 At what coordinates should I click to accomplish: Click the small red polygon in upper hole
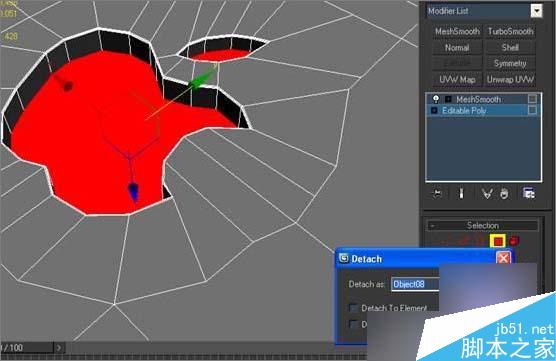[222, 55]
